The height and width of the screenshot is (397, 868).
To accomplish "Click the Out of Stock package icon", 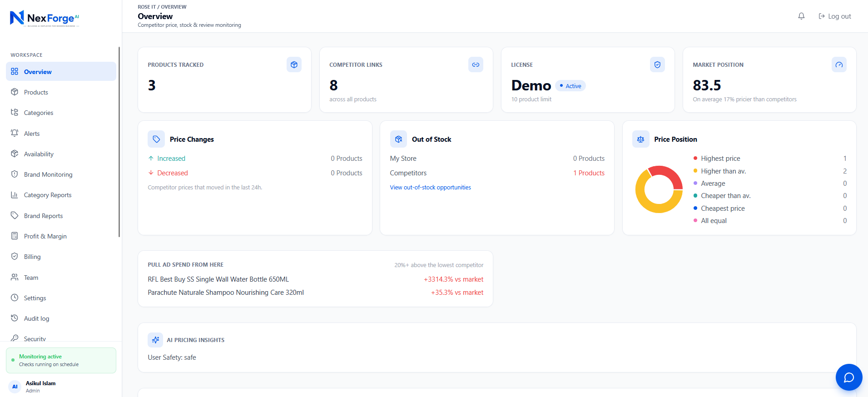I will 398,139.
